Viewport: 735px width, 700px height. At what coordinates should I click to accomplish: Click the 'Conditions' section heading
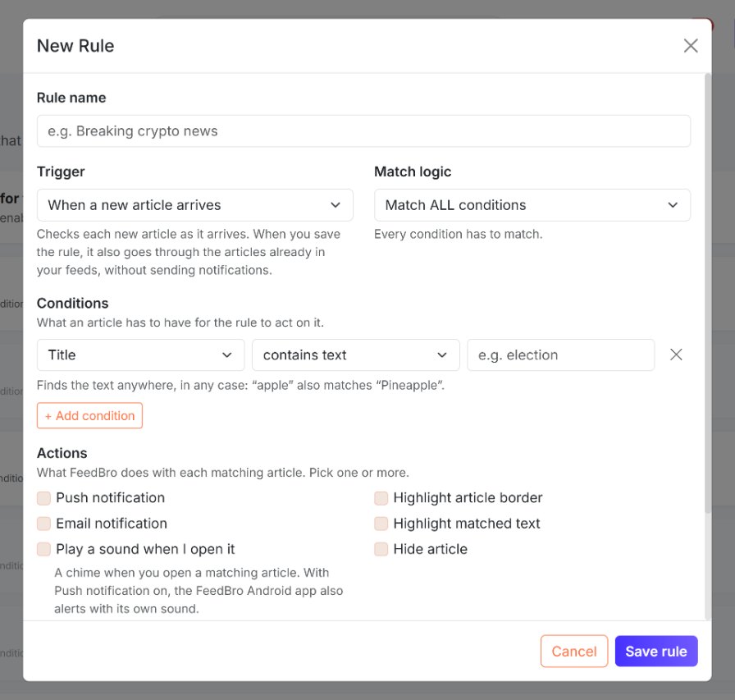pos(73,304)
